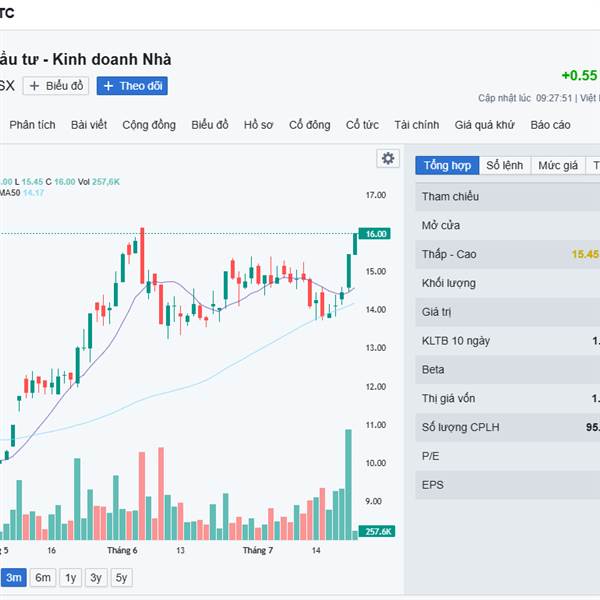This screenshot has height=600, width=600.
Task: Select the Tổng hợp panel tab
Action: (x=447, y=165)
